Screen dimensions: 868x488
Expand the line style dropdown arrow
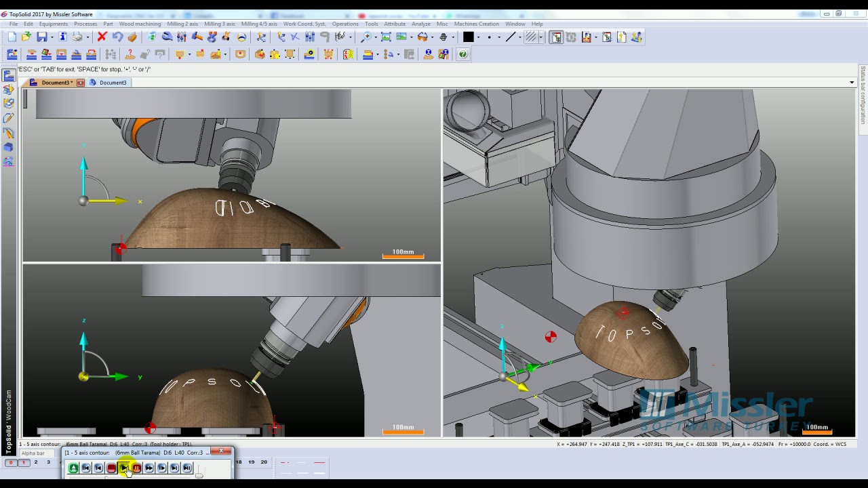point(520,37)
